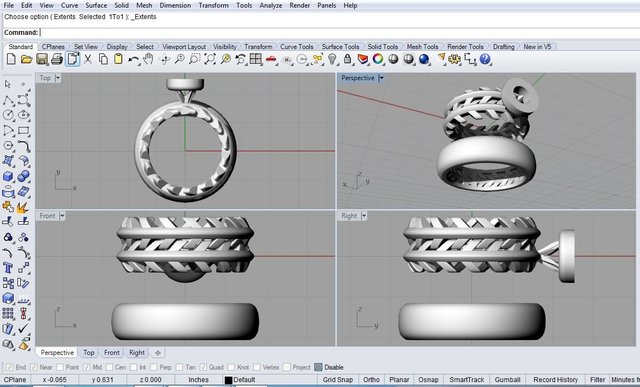Open the Front viewport dropdown arrow

pyautogui.click(x=62, y=216)
